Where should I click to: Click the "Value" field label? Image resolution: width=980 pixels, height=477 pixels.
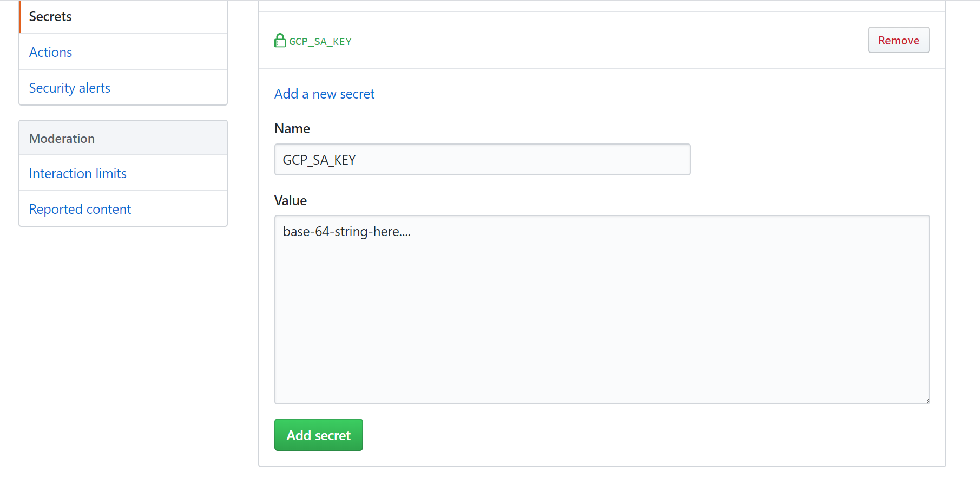pyautogui.click(x=290, y=200)
